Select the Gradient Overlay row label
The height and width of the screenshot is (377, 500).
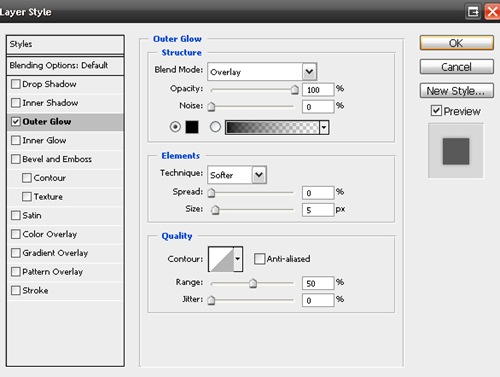coord(55,253)
